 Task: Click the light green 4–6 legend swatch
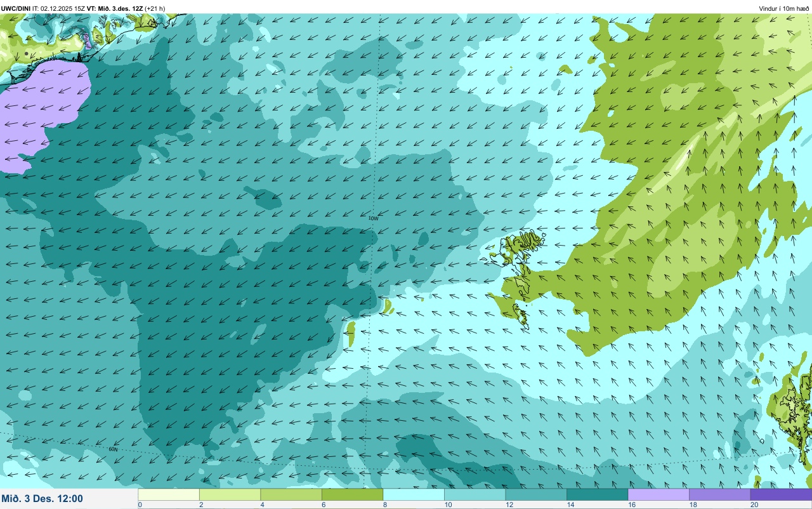coord(291,494)
